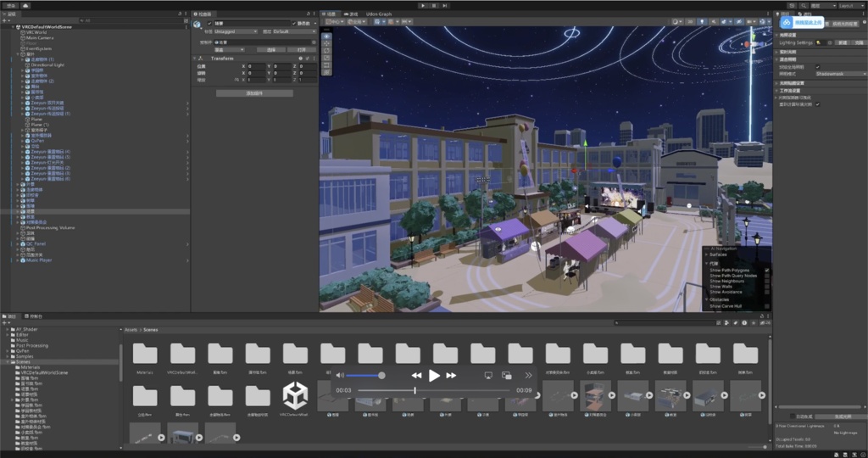Toggle the Static checkbox in Inspector

(x=293, y=23)
